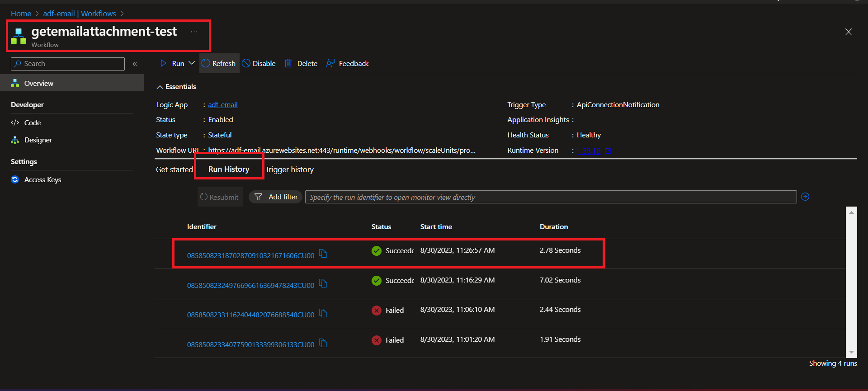Click the run list scrollbar down arrow

(x=851, y=352)
